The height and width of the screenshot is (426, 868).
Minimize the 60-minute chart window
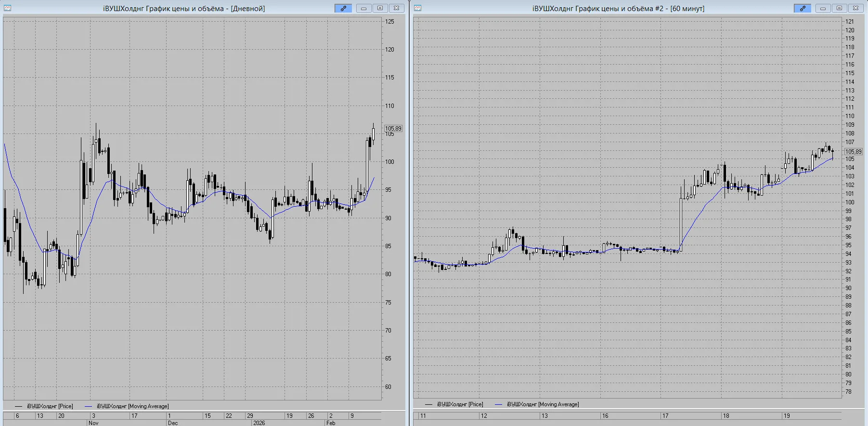(823, 8)
